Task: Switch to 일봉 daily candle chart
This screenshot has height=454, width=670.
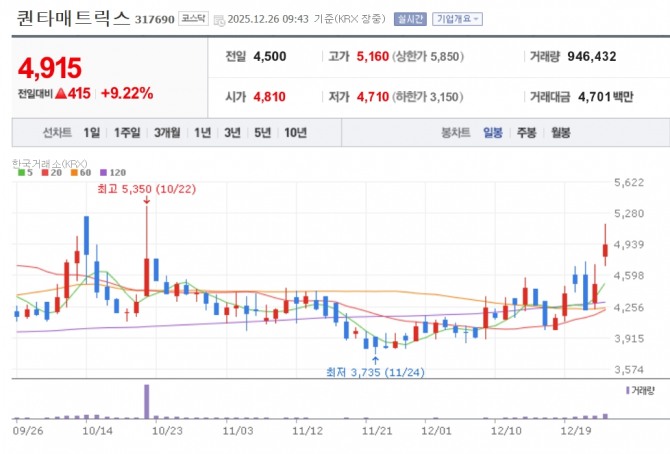Action: pos(493,133)
